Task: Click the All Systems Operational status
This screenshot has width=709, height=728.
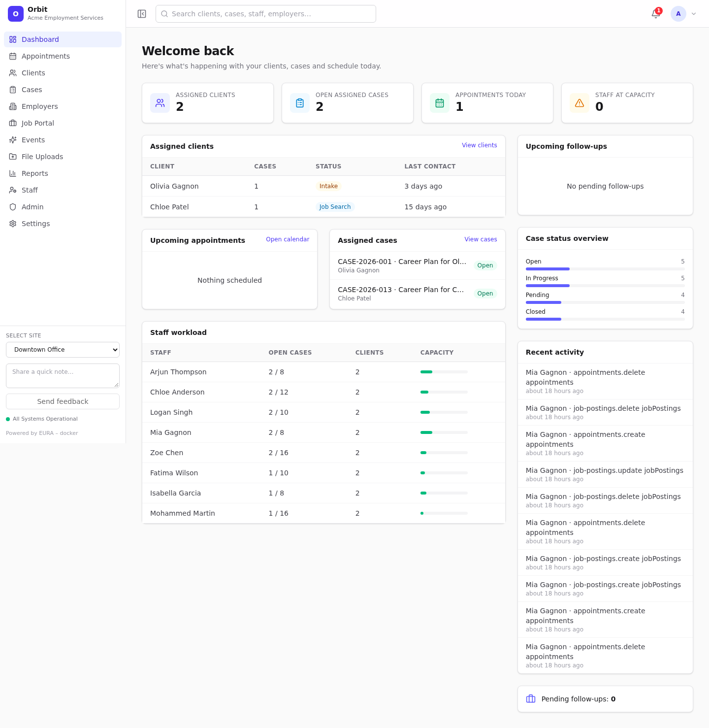Action: coord(42,419)
